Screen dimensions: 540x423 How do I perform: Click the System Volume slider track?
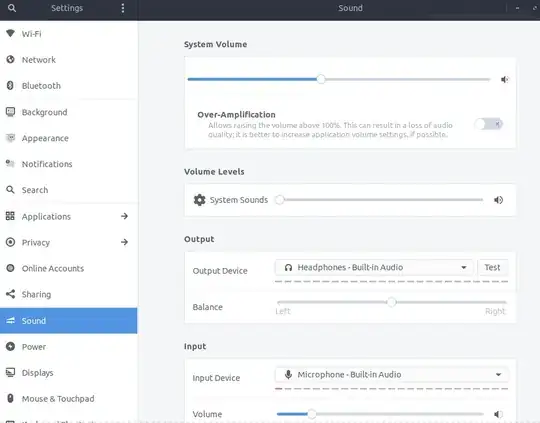[x=339, y=80]
